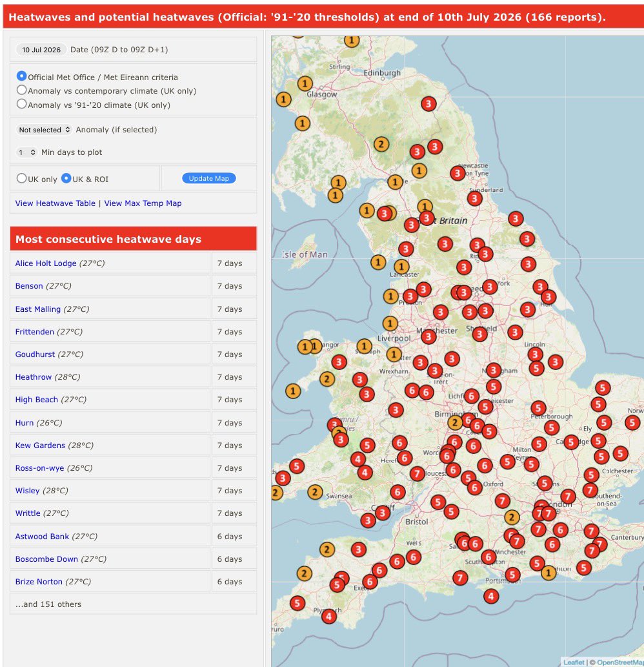Open the Astwood Bank station link

pyautogui.click(x=42, y=537)
